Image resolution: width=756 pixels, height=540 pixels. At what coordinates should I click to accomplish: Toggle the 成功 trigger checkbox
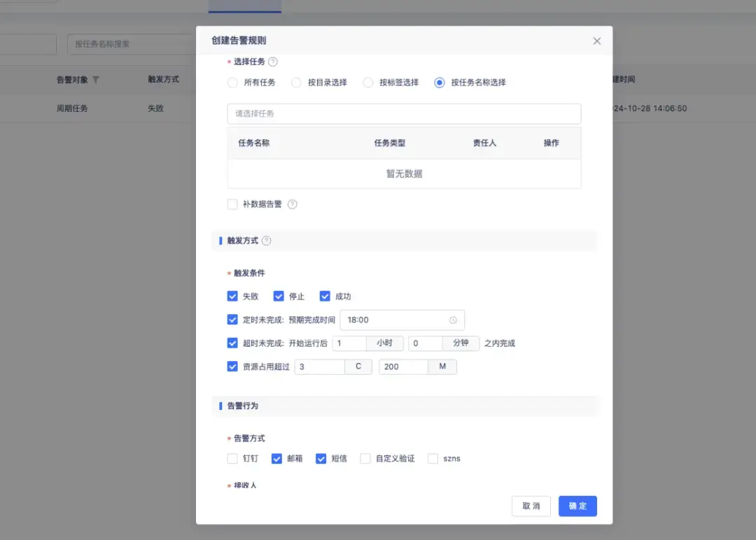click(325, 297)
